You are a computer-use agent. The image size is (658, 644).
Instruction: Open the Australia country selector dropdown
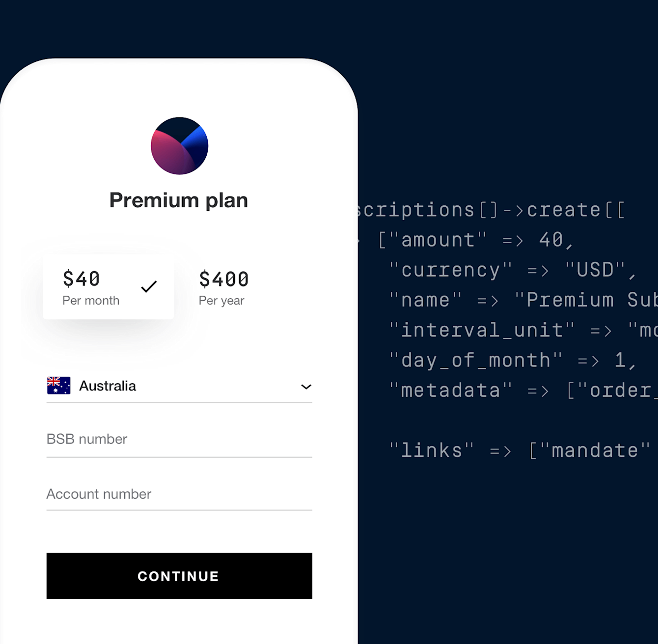[179, 386]
